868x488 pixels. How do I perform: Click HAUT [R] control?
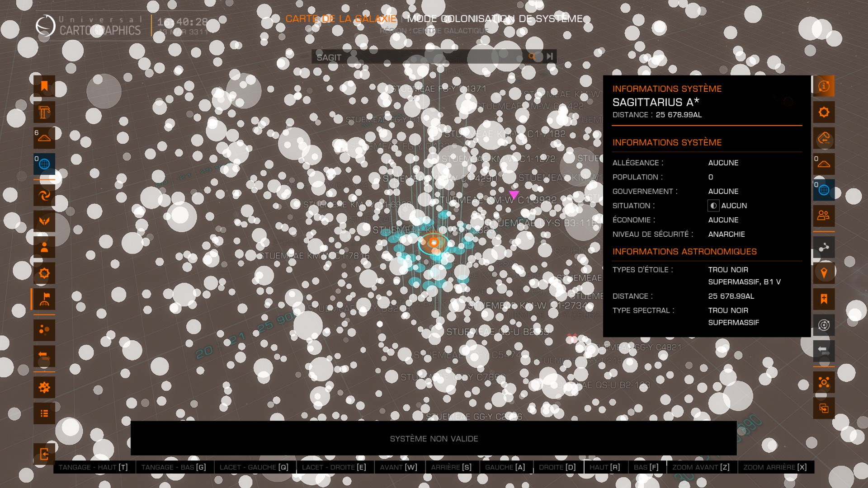coord(605,467)
